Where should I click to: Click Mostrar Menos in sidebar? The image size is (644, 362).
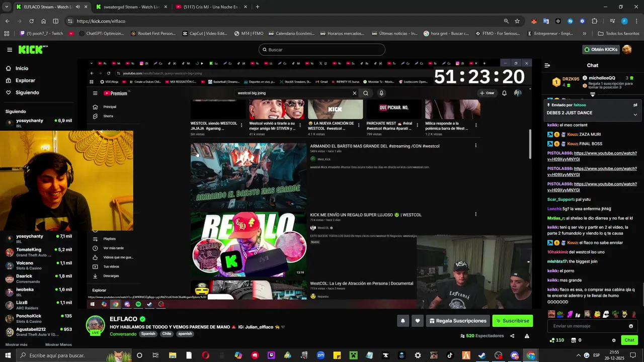[58, 345]
